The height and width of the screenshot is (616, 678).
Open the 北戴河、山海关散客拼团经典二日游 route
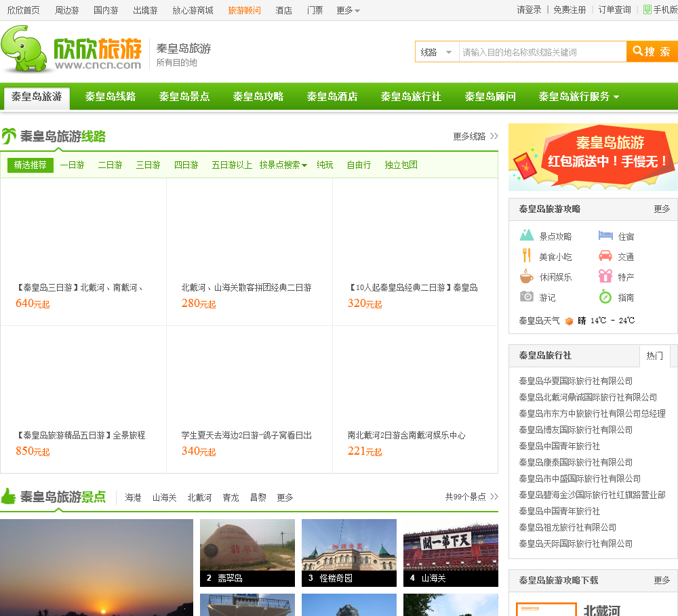pos(247,287)
